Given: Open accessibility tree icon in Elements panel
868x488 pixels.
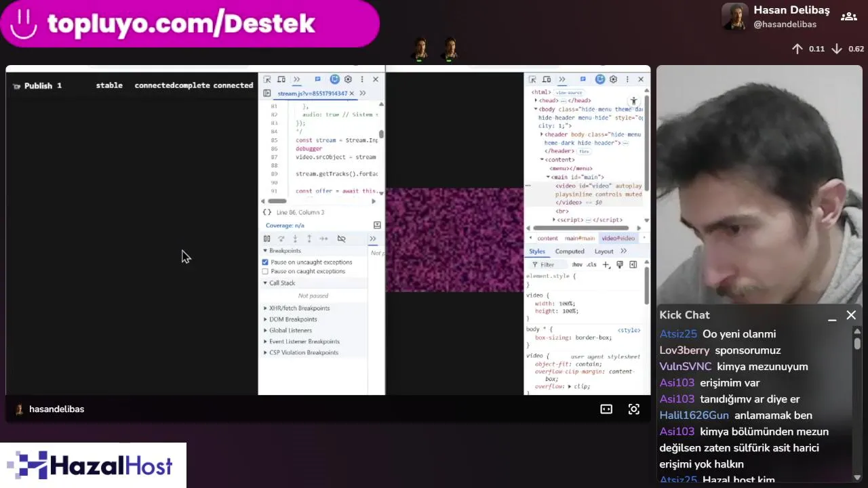Looking at the screenshot, I should pyautogui.click(x=634, y=101).
